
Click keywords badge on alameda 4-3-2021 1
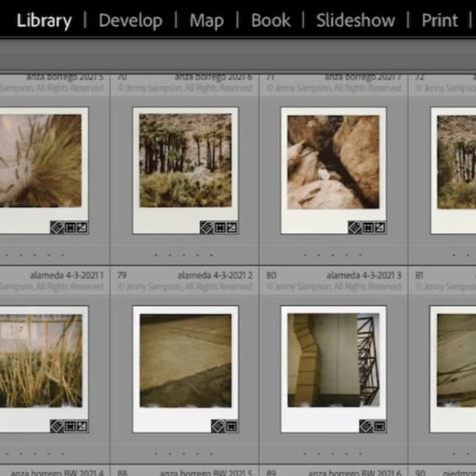(x=57, y=426)
